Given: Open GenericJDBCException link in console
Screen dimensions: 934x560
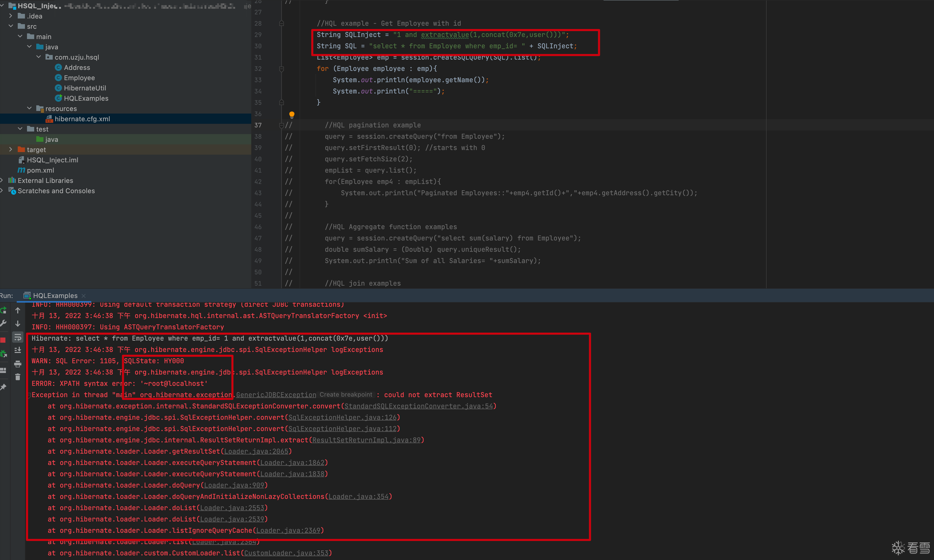Looking at the screenshot, I should (x=276, y=395).
